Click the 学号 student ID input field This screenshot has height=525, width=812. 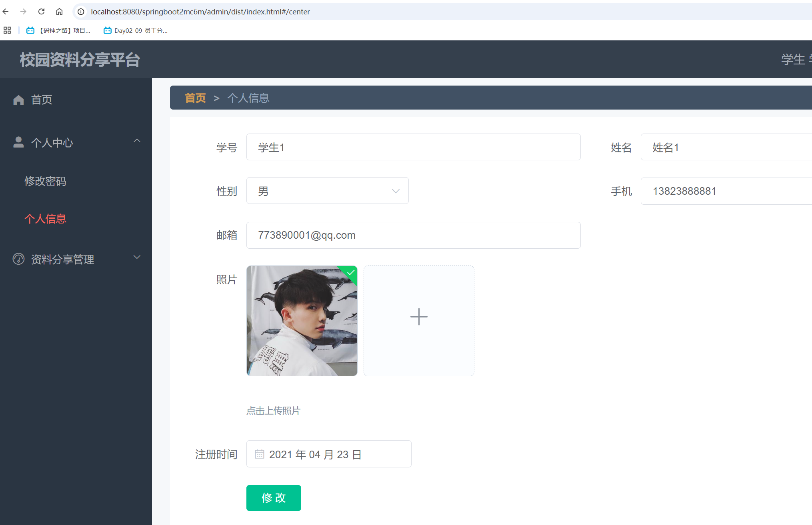[x=413, y=147]
